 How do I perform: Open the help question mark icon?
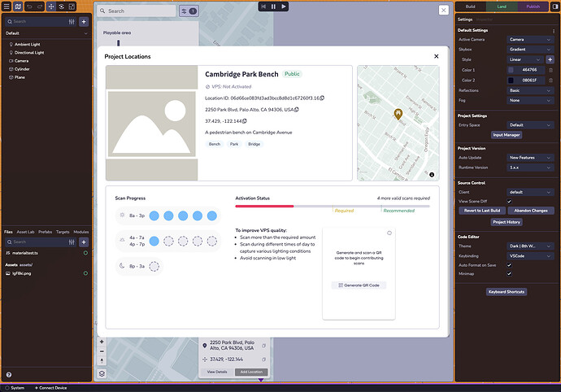pyautogui.click(x=9, y=375)
